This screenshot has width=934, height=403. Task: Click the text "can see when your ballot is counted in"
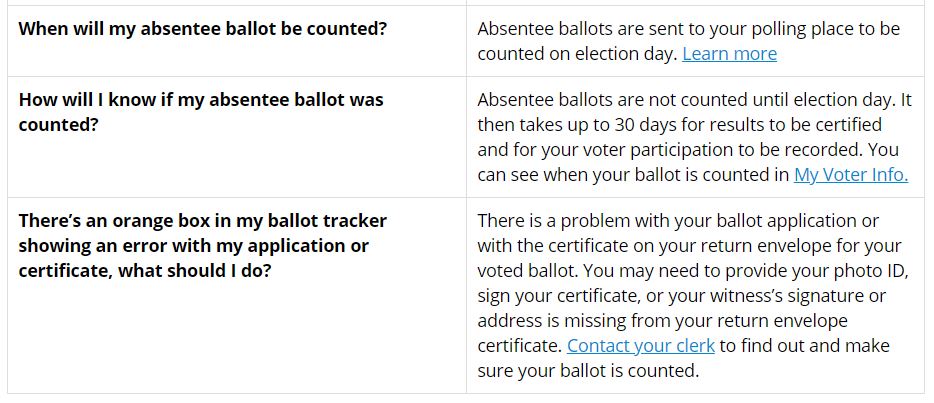point(633,175)
